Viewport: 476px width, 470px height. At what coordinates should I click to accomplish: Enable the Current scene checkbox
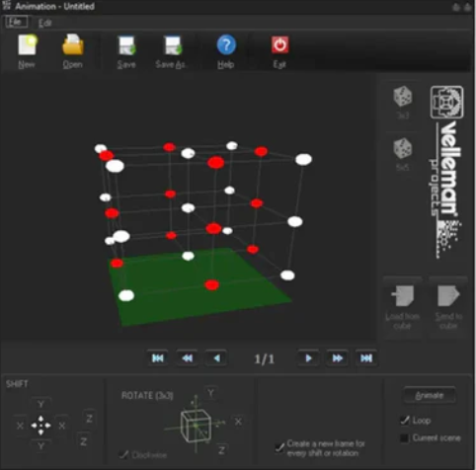coord(404,437)
